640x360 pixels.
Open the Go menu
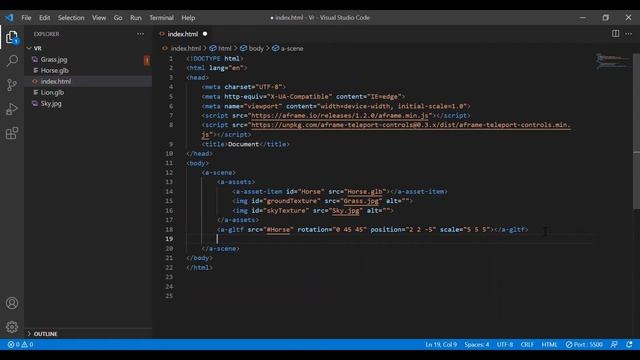(x=118, y=18)
